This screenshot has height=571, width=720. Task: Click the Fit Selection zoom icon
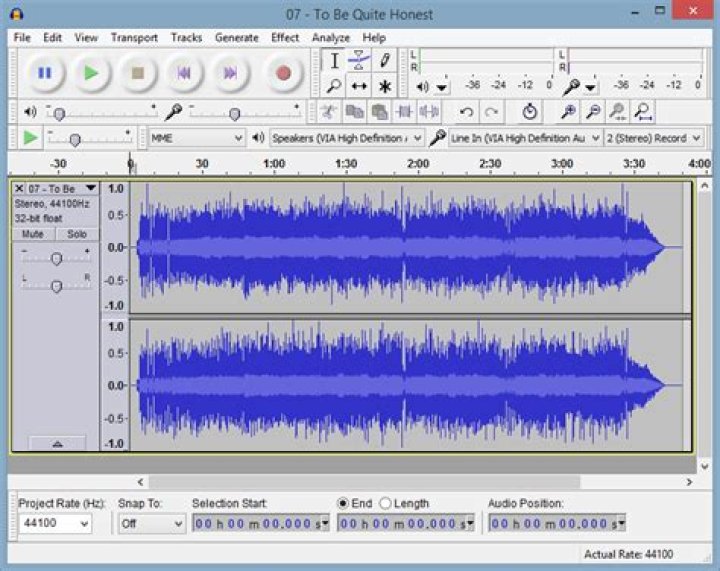618,112
